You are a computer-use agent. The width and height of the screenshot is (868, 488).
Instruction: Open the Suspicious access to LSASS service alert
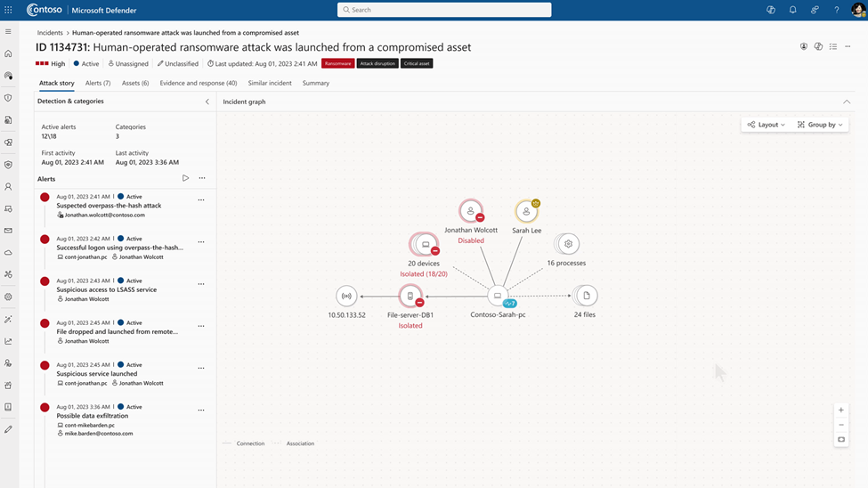click(x=106, y=289)
